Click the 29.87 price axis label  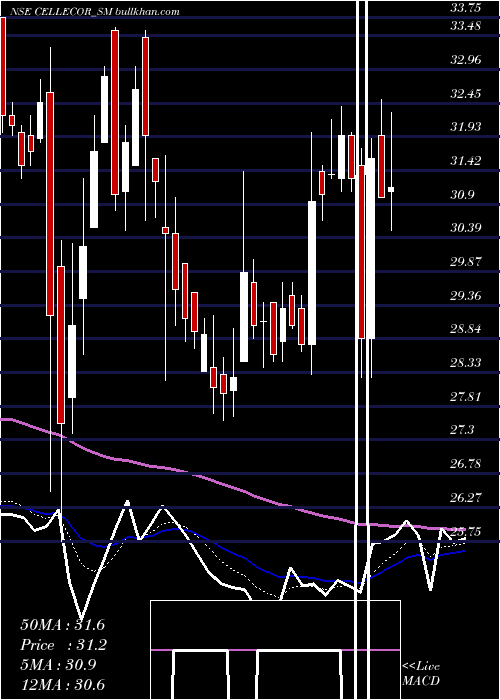coord(465,262)
